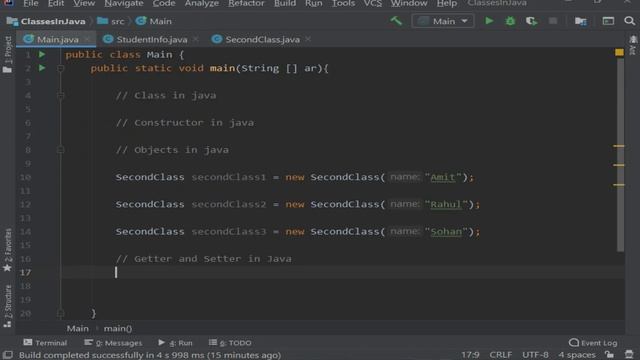Image resolution: width=640 pixels, height=360 pixels.
Task: Click the editor vertical scrollbar thumb
Action: [x=620, y=155]
